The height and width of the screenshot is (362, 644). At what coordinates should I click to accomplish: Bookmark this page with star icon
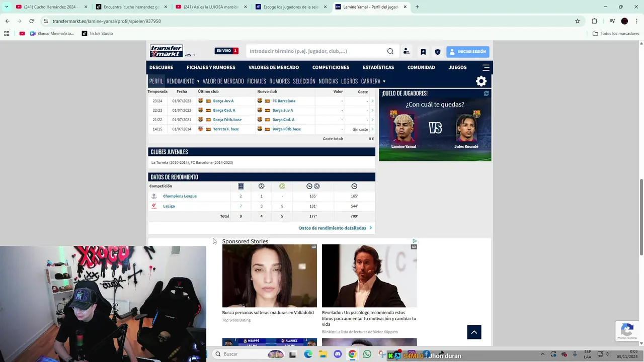(x=578, y=21)
